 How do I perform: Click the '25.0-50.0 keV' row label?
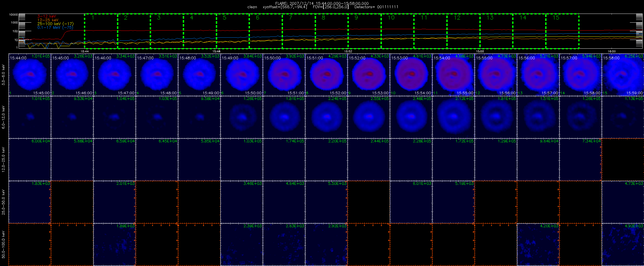3,202
